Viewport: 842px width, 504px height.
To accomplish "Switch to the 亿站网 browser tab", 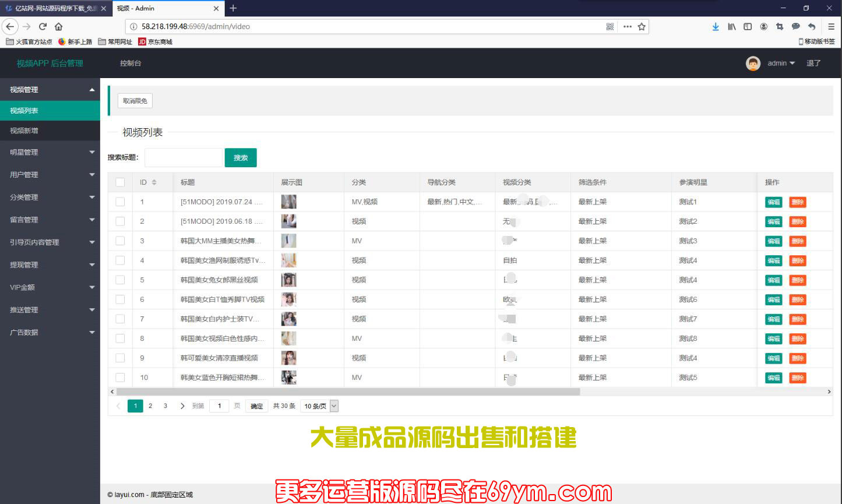I will 51,8.
